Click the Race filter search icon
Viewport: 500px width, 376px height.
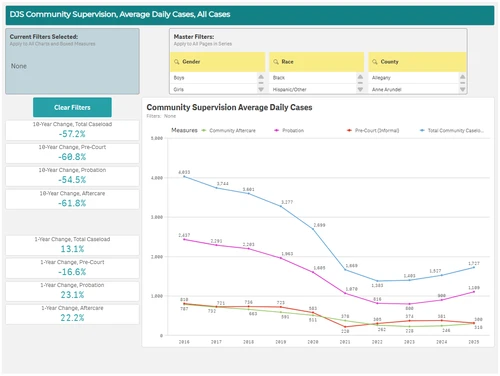[276, 62]
